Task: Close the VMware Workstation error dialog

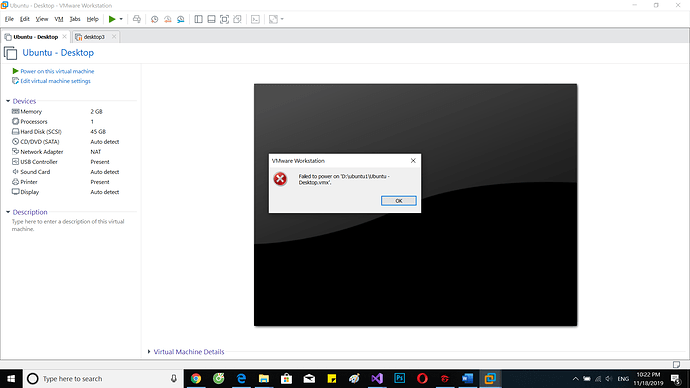Action: coord(413,161)
